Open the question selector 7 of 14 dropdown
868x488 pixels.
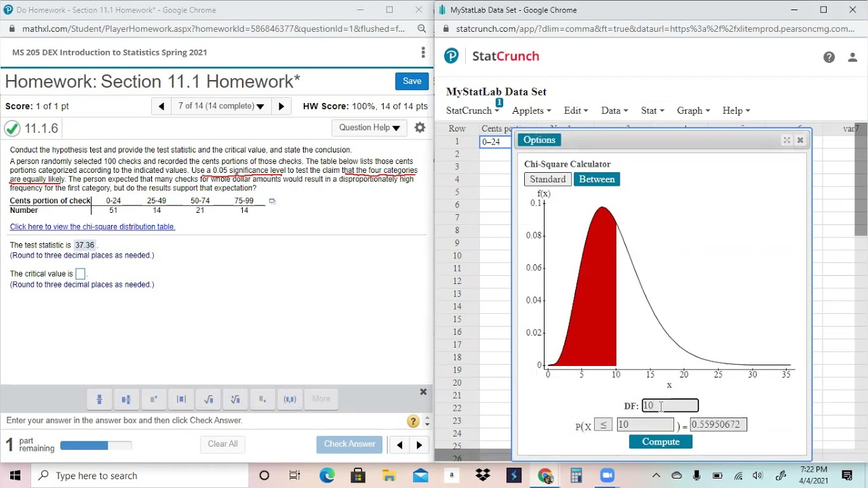click(x=220, y=106)
